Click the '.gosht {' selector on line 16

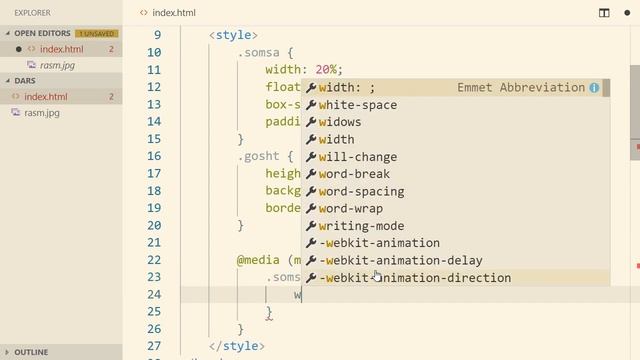tap(265, 156)
